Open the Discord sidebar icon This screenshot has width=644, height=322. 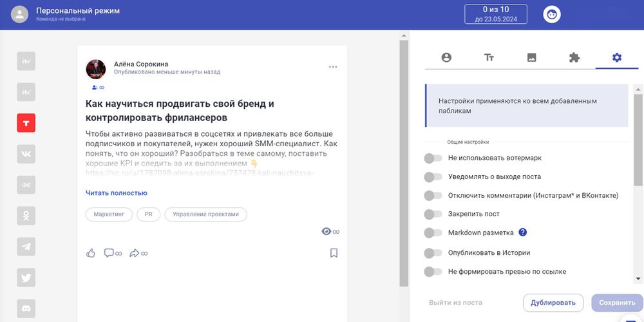(x=26, y=308)
